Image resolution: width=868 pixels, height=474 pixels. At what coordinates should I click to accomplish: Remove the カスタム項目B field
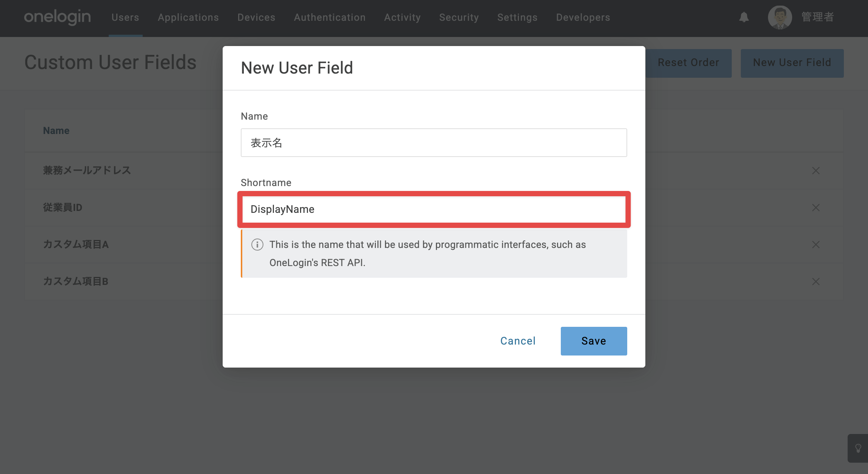(x=816, y=282)
